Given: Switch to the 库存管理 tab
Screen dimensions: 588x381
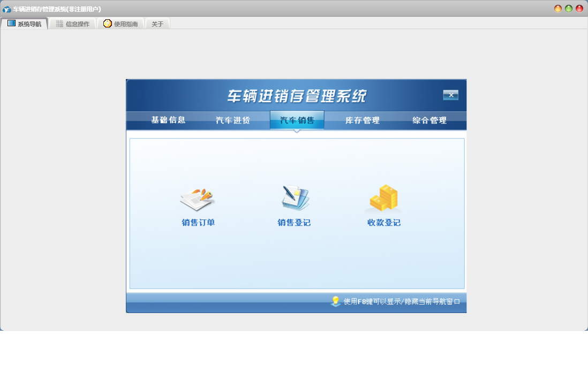Looking at the screenshot, I should [362, 120].
